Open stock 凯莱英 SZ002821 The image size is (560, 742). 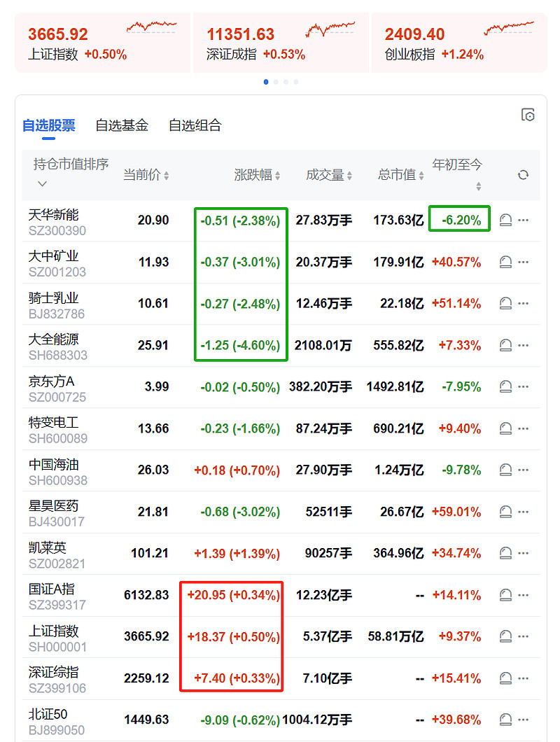pos(57,555)
